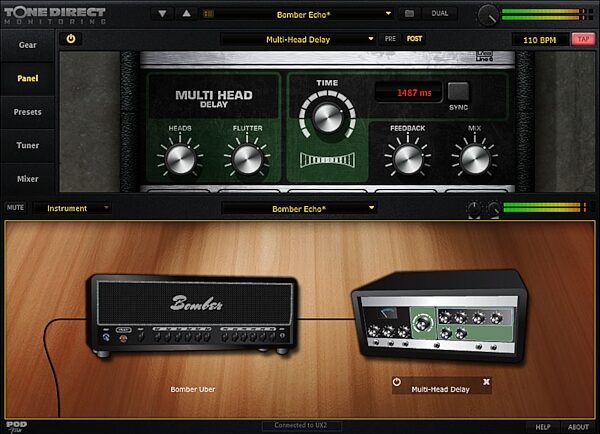Adjust the MIX knob
Image resolution: width=600 pixels, height=434 pixels.
[475, 159]
